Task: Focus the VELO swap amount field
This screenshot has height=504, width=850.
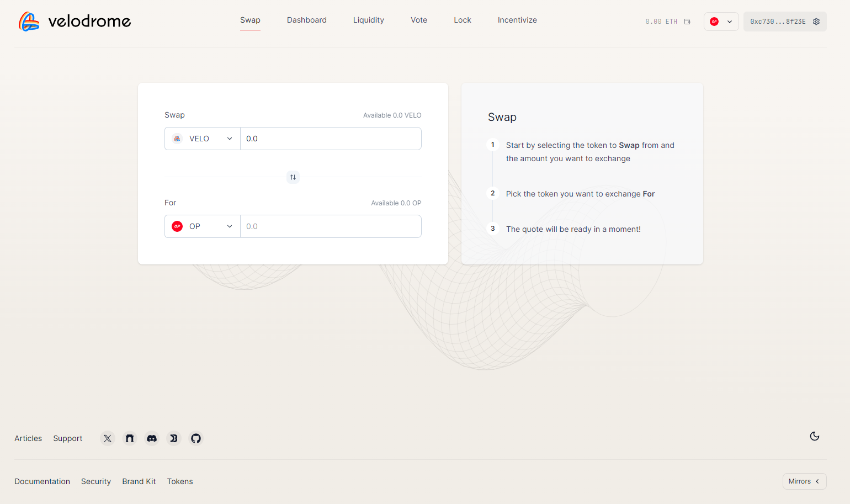Action: coord(331,139)
